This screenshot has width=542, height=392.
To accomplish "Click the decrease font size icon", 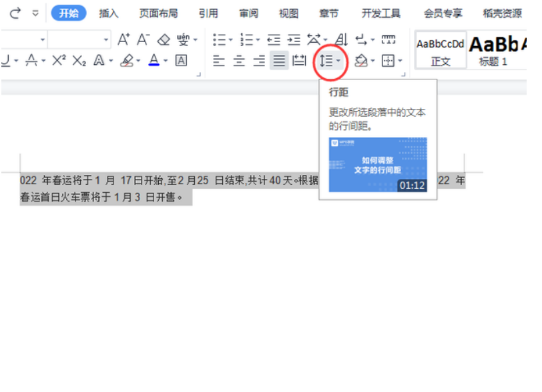I will tap(144, 40).
